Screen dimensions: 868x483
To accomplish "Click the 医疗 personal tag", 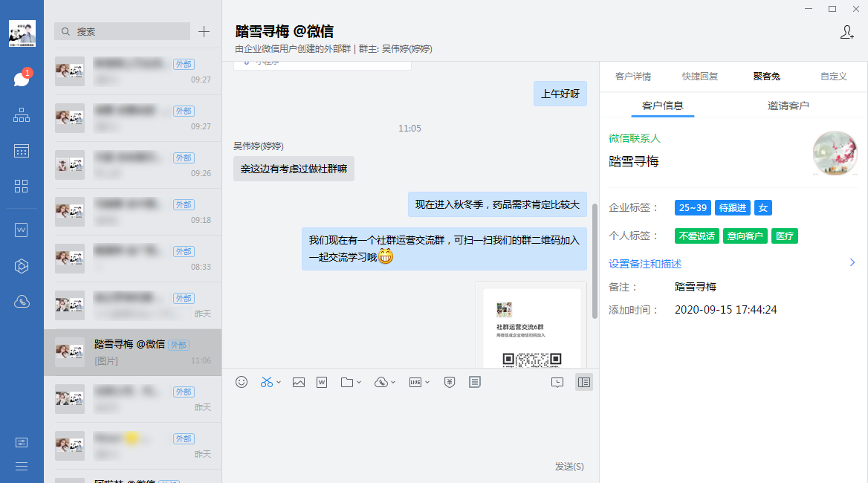I will coord(785,236).
